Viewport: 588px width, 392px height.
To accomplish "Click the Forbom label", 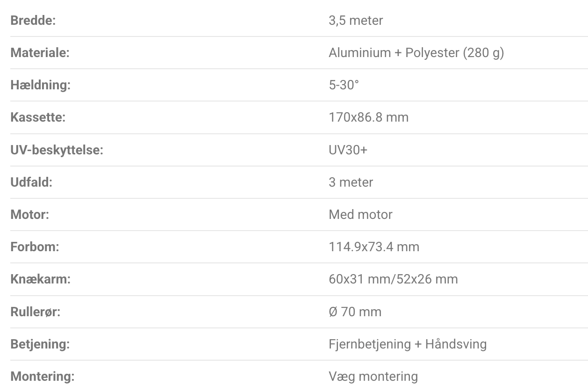I will tap(35, 247).
